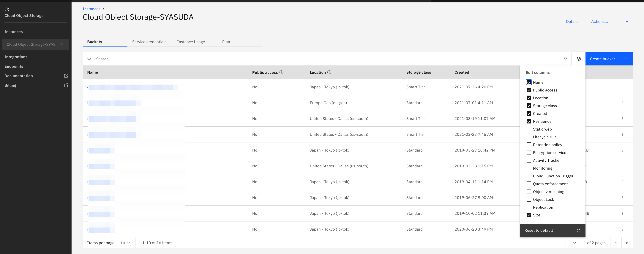Click into the bucket Search field
Screen dimensions: 644x254
point(200,59)
